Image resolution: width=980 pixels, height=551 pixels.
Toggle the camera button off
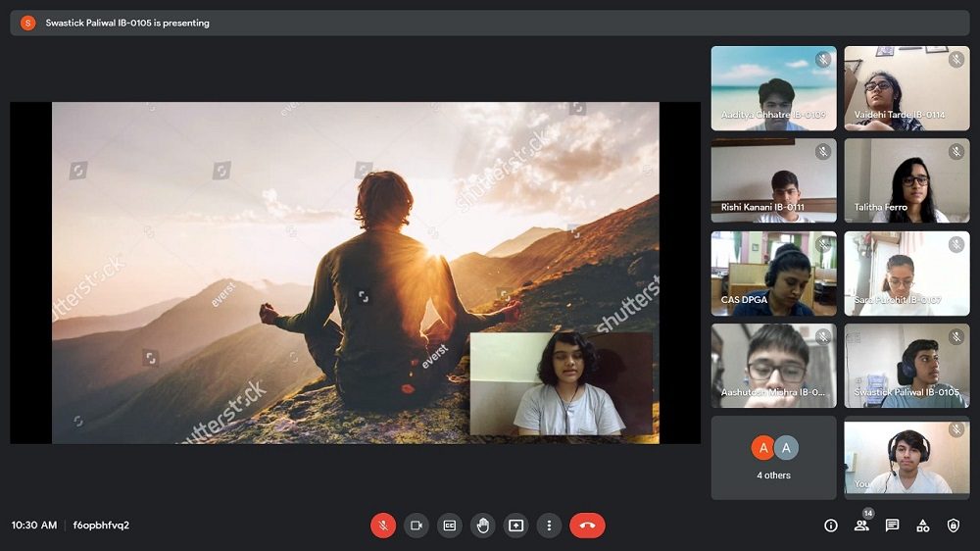click(x=416, y=526)
